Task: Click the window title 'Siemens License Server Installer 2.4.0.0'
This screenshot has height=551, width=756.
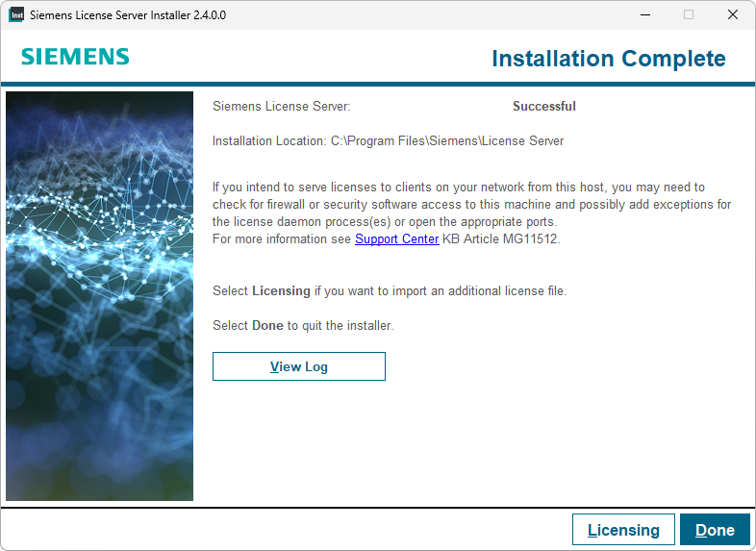Action: [x=128, y=15]
